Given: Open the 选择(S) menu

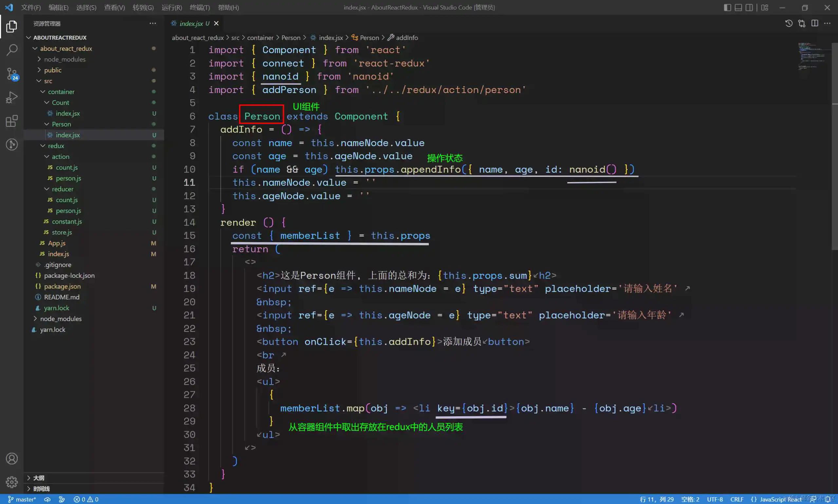Looking at the screenshot, I should click(86, 8).
